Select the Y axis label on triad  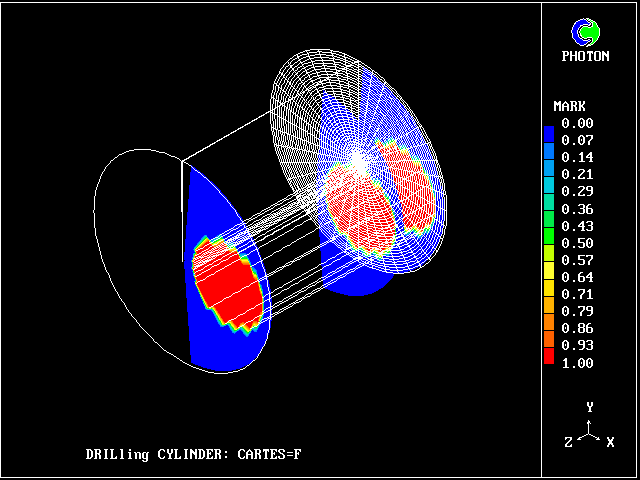point(590,408)
